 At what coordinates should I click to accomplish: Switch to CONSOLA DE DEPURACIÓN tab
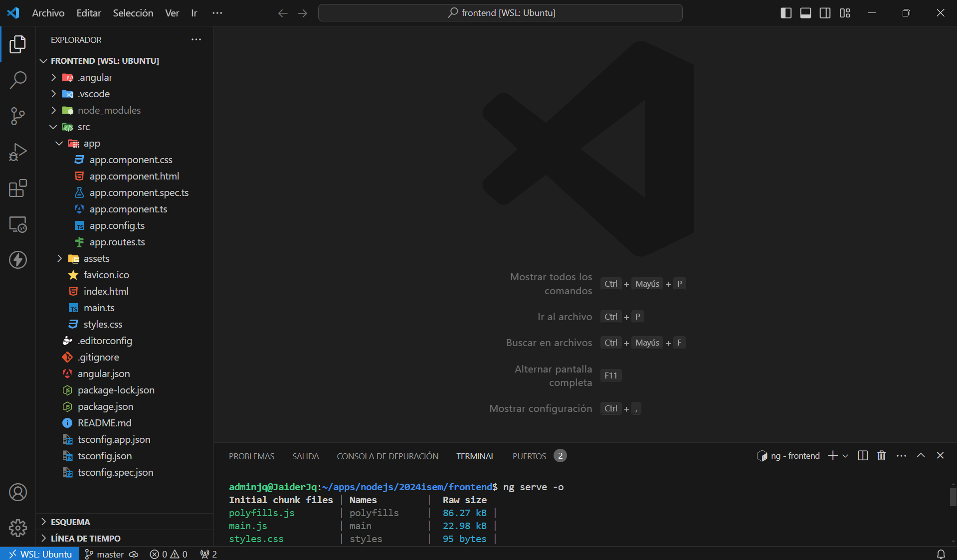[x=387, y=456]
